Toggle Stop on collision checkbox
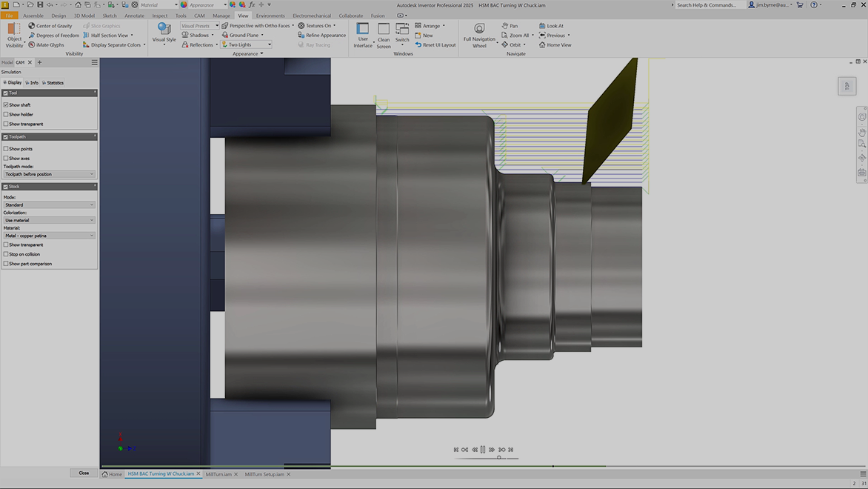 point(6,254)
